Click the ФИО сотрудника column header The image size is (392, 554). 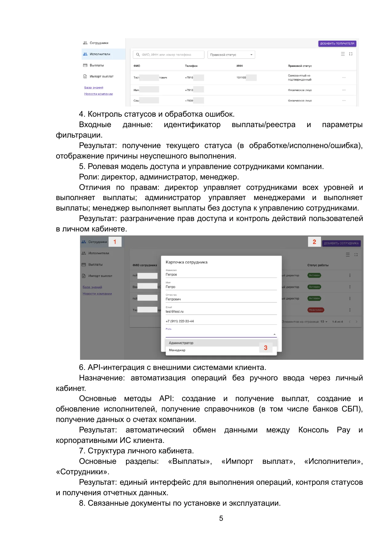click(x=145, y=265)
